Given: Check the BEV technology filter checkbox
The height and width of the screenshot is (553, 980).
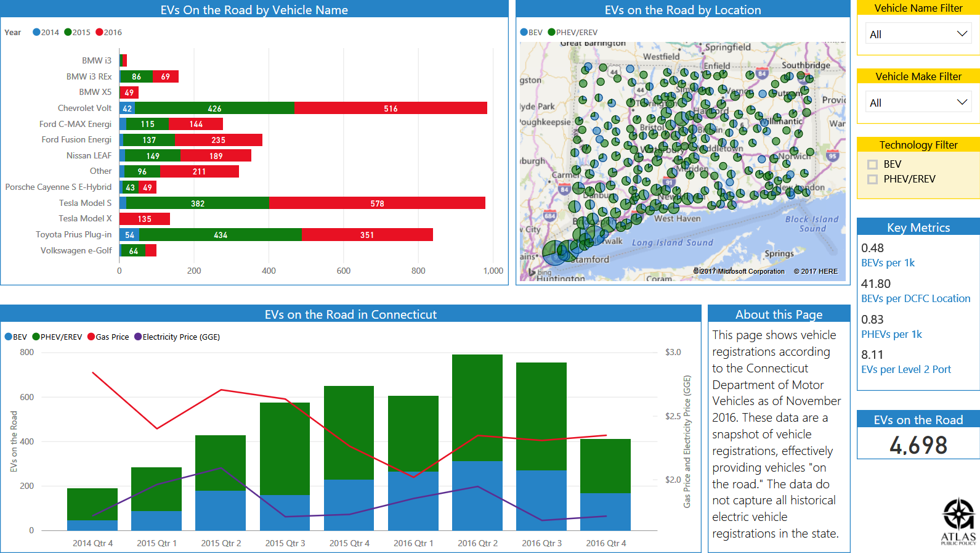Looking at the screenshot, I should tap(872, 165).
